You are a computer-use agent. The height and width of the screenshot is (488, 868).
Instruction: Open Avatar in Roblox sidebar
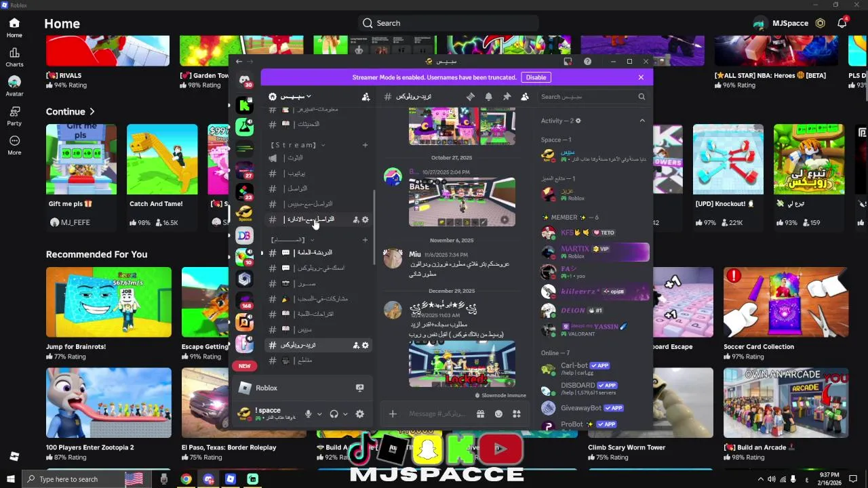[14, 86]
